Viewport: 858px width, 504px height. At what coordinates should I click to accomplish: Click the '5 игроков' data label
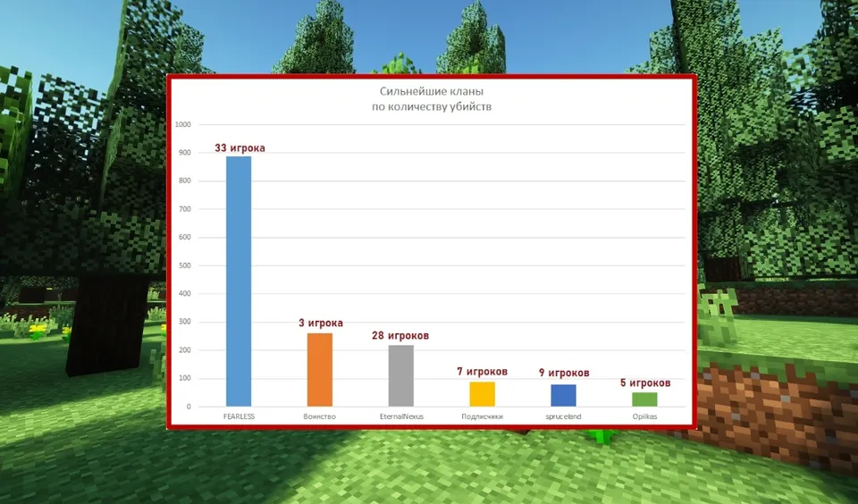645,382
